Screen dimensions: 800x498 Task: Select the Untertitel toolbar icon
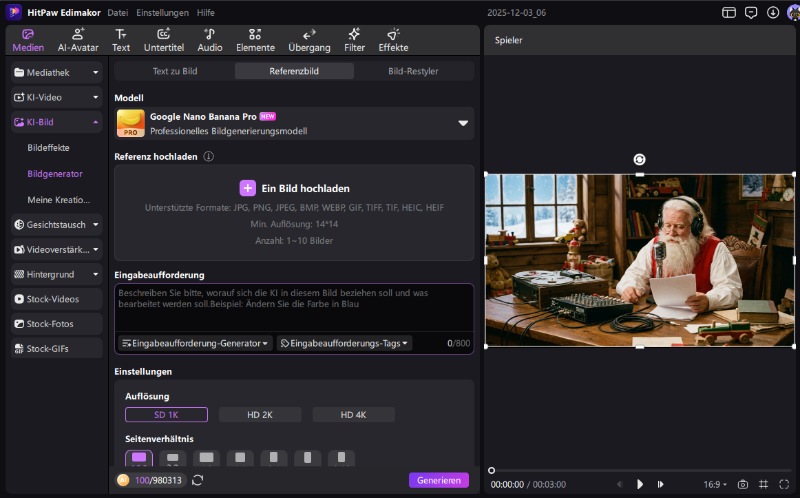(163, 40)
